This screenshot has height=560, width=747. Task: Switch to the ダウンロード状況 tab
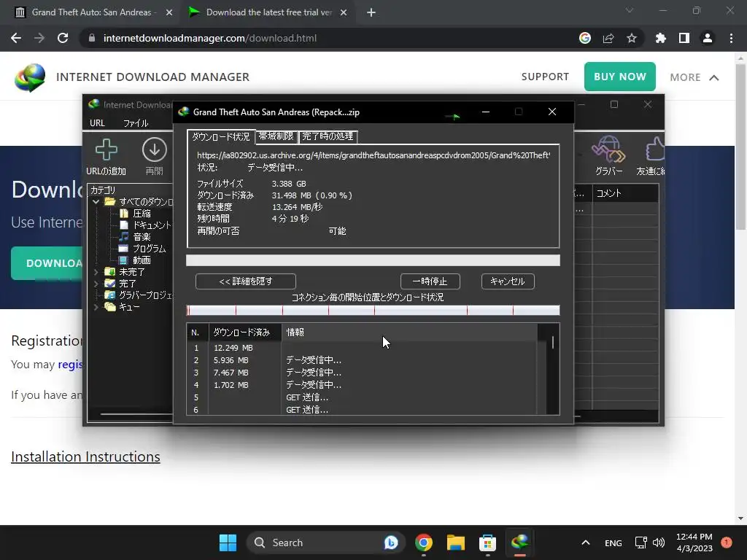(x=221, y=136)
